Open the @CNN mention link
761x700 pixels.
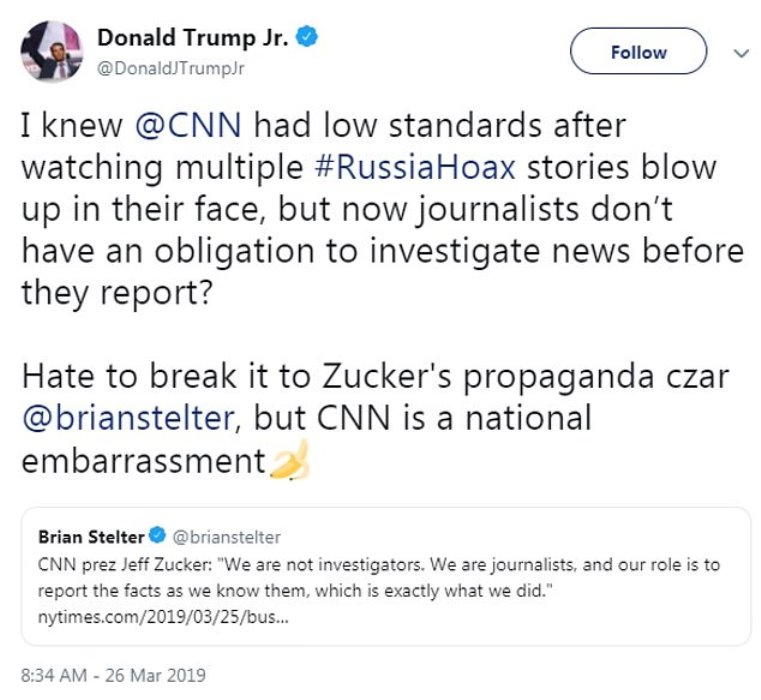(189, 127)
